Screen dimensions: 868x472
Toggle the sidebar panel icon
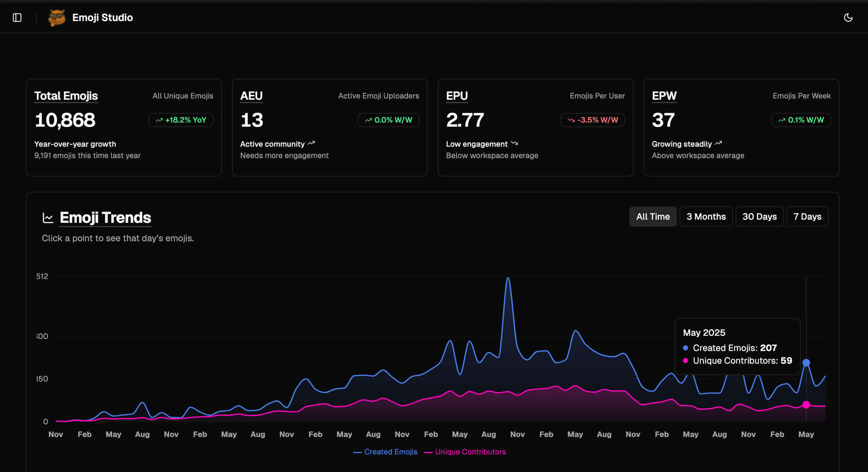pyautogui.click(x=17, y=18)
